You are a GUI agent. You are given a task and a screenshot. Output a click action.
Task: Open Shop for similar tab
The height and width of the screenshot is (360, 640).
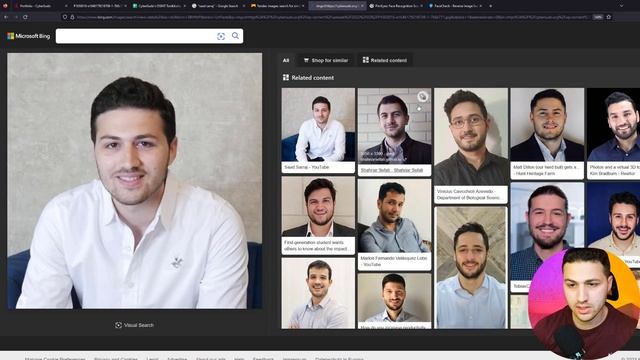(326, 60)
